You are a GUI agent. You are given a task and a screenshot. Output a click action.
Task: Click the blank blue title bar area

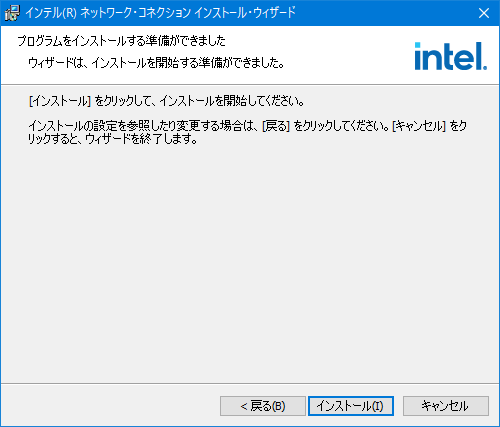pyautogui.click(x=383, y=13)
